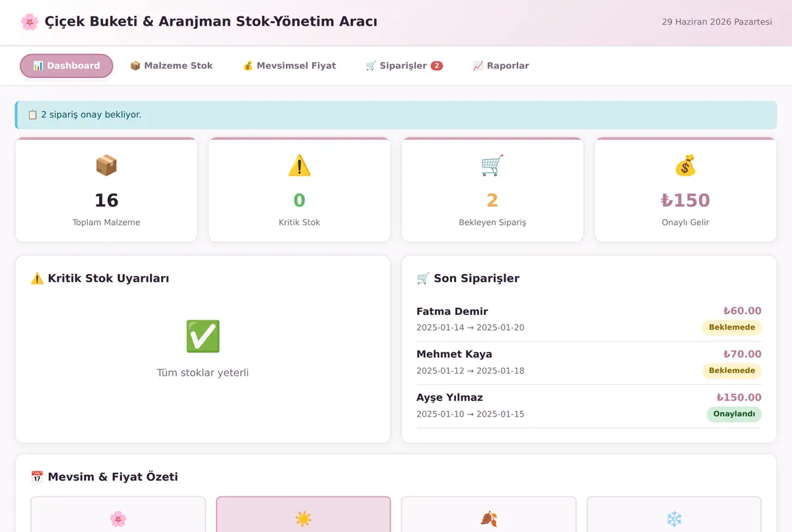
Task: Click Beklemede status badge on Fatma Demir's order
Action: click(x=732, y=327)
